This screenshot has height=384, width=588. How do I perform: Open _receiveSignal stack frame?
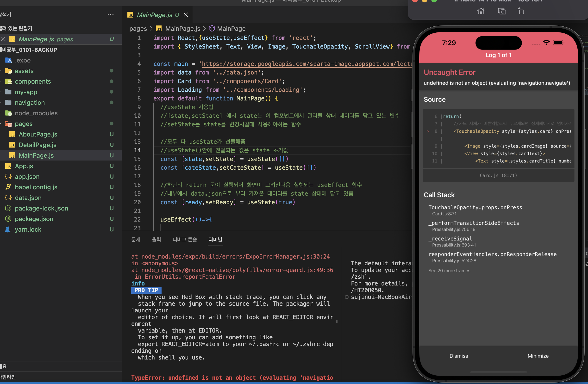(452, 241)
